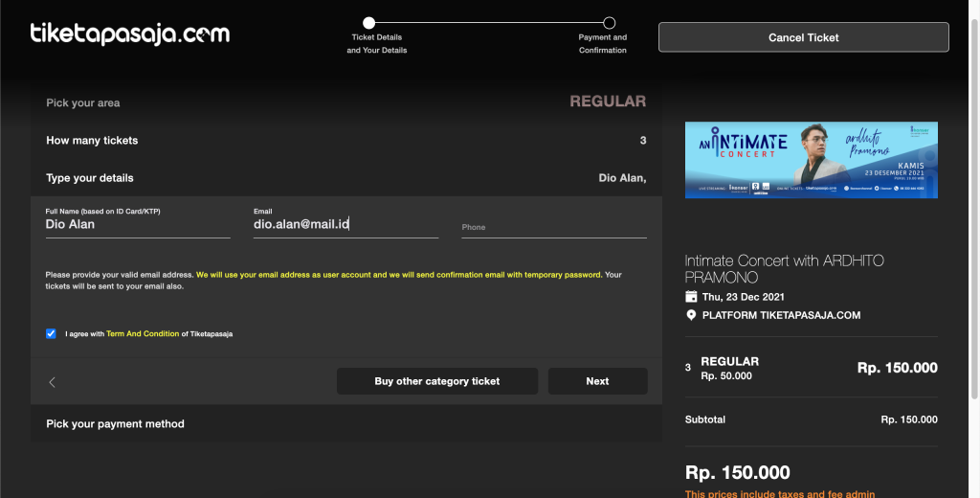The height and width of the screenshot is (498, 980).
Task: Click the large Rp. 150.000 total amount
Action: (x=738, y=472)
